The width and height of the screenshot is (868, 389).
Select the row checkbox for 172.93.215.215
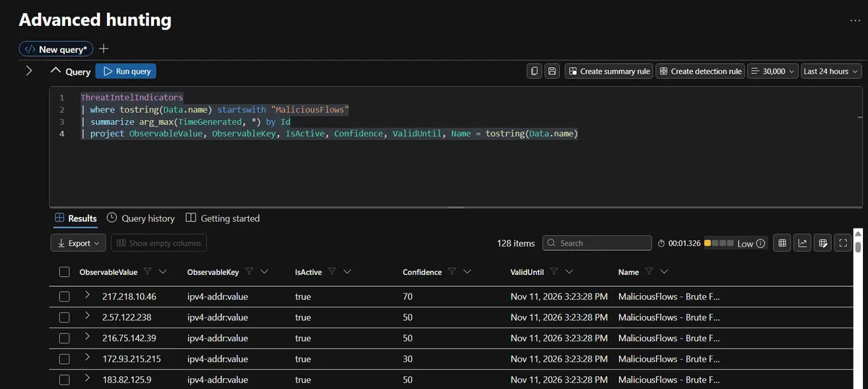(64, 359)
